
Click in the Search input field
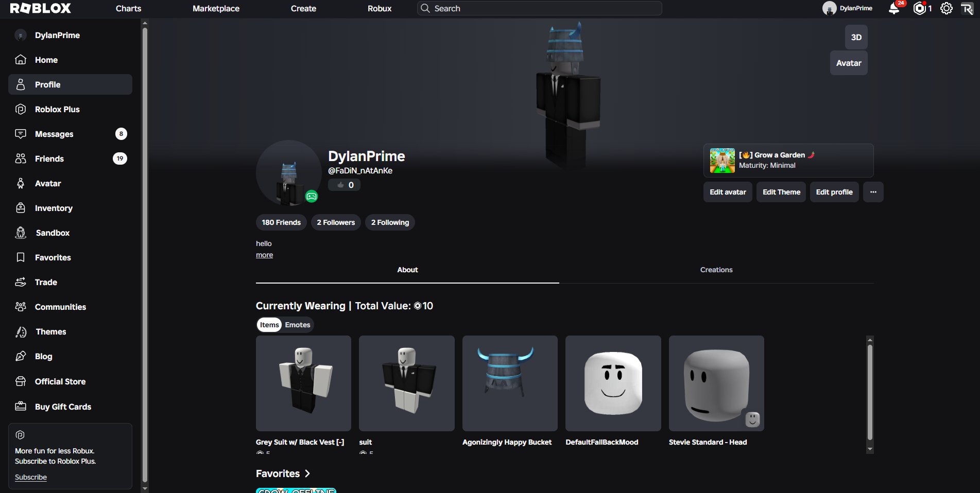pos(539,8)
